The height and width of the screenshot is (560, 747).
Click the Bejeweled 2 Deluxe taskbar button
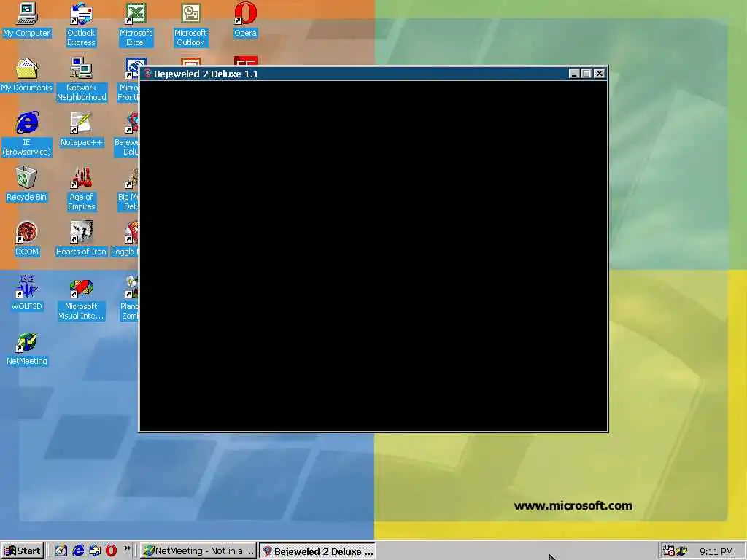point(317,551)
